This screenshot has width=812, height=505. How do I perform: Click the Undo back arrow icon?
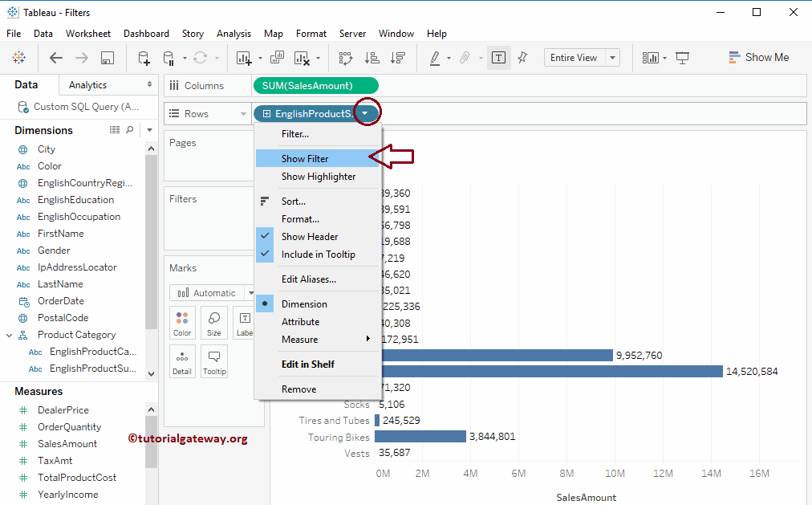pyautogui.click(x=56, y=58)
